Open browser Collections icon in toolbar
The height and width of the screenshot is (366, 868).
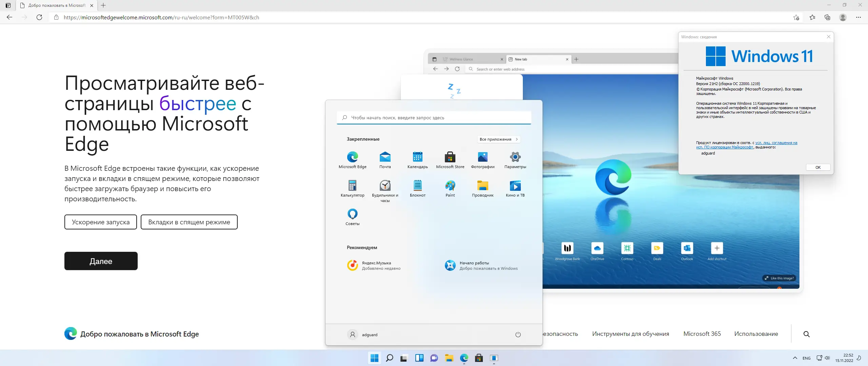click(827, 17)
